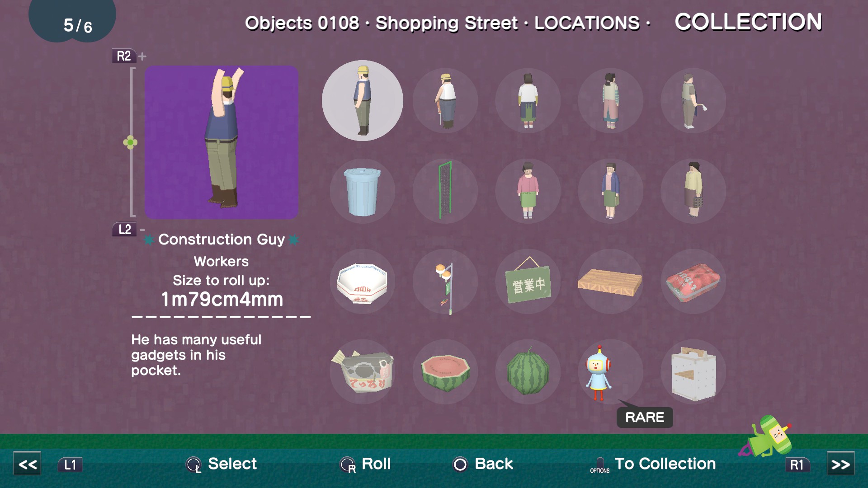The width and height of the screenshot is (868, 488).
Task: Select the green hanging shop sign
Action: tap(528, 282)
